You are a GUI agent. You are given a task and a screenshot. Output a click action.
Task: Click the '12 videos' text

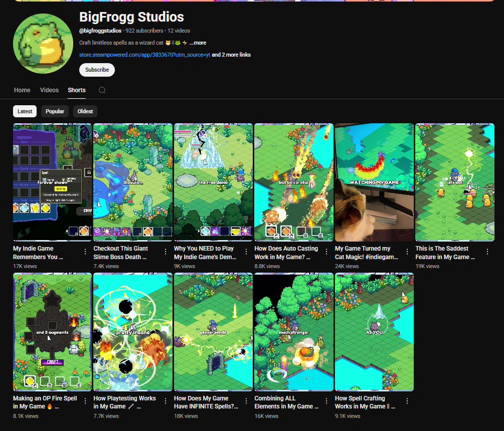click(179, 31)
